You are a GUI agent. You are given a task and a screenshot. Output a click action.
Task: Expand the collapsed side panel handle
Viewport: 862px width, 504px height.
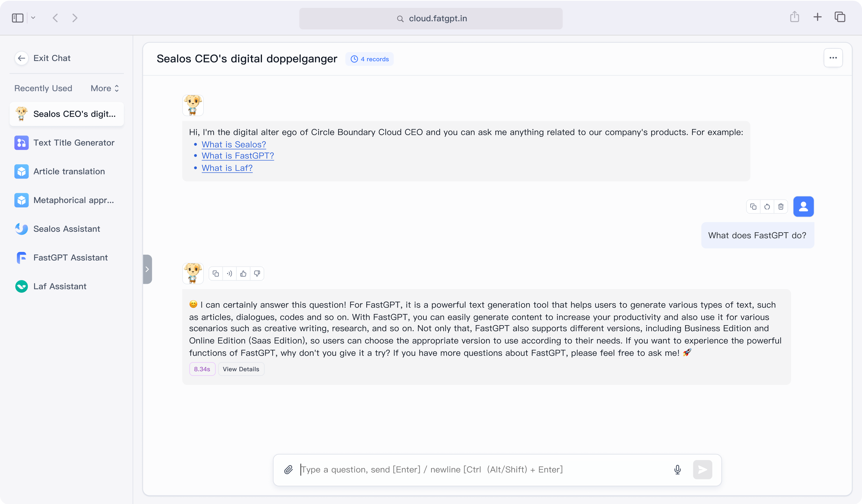pyautogui.click(x=147, y=269)
